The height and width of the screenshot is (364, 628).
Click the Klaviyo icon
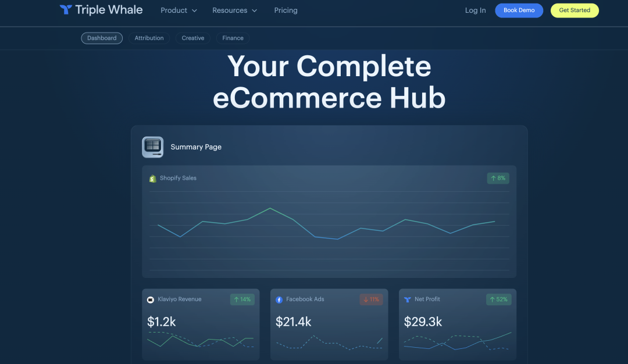click(151, 299)
